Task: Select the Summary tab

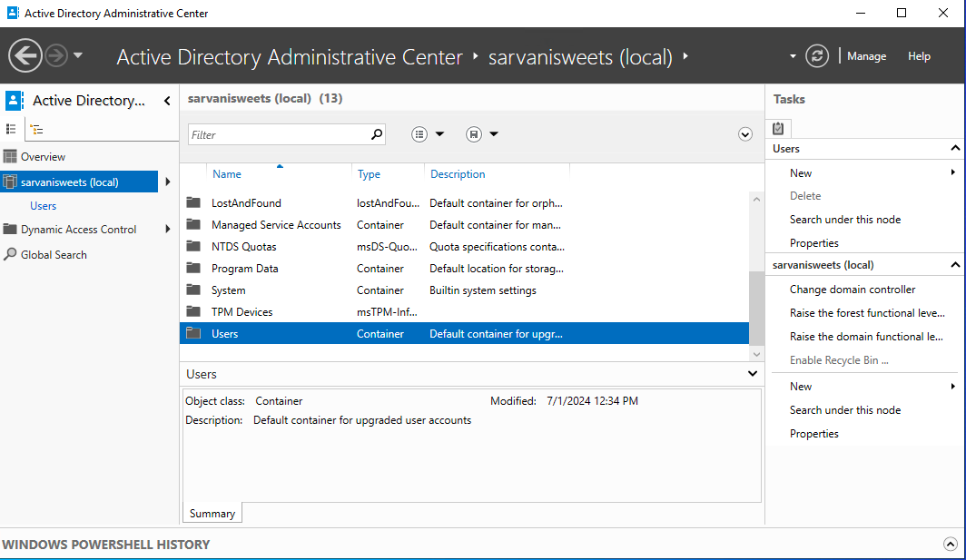Action: pyautogui.click(x=212, y=513)
